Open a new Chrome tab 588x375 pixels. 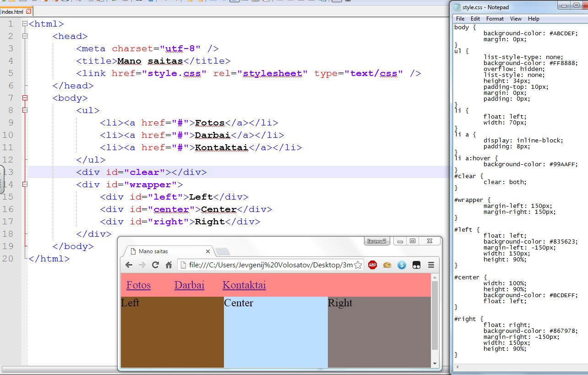[x=222, y=251]
